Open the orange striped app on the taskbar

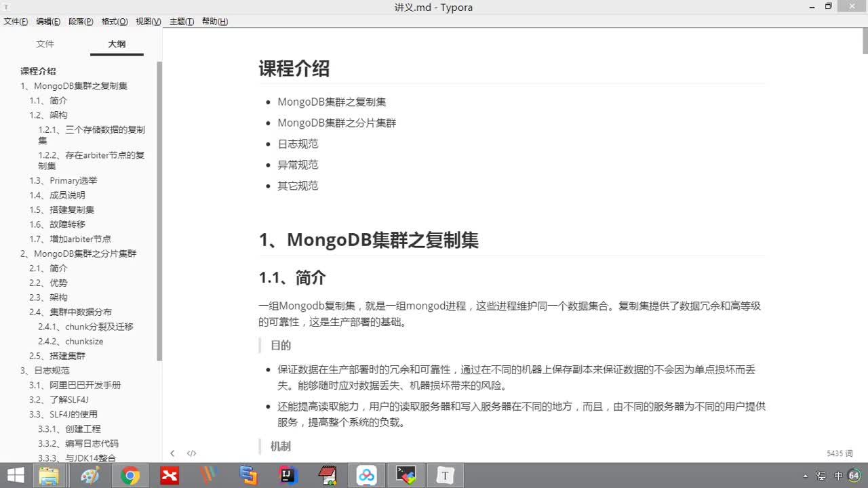(x=209, y=476)
